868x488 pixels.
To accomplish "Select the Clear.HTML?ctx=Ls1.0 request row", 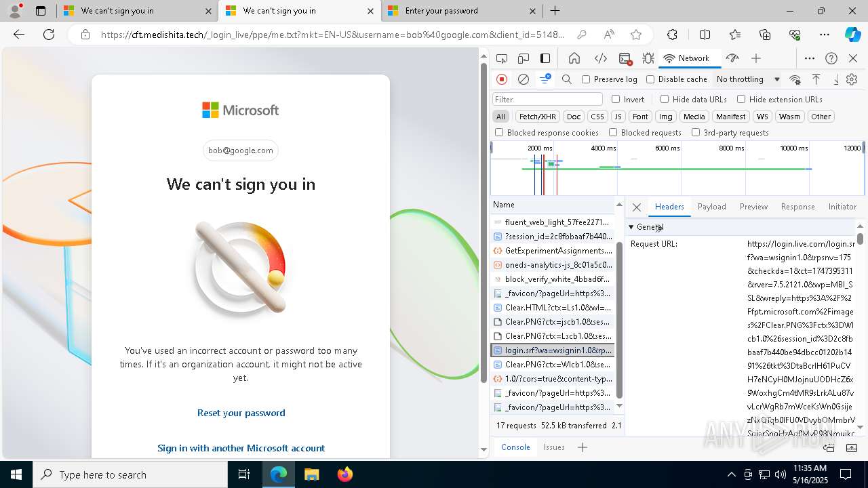I will point(554,308).
